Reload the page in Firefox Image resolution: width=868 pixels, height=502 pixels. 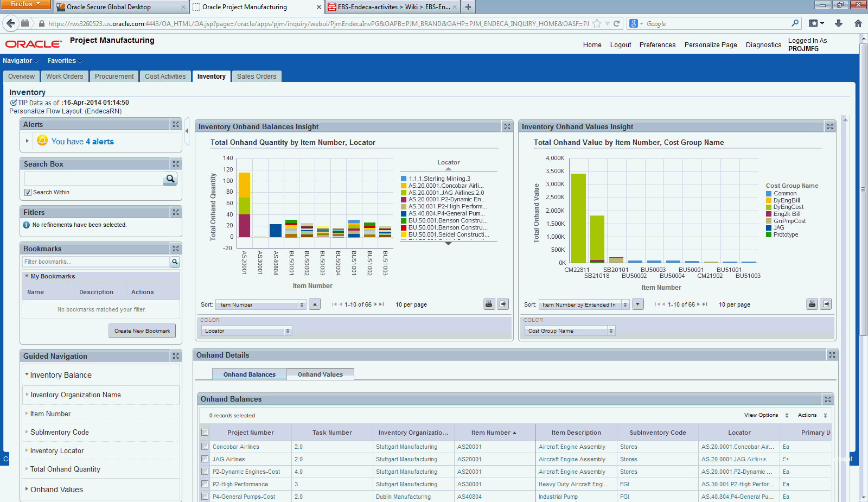pos(616,23)
